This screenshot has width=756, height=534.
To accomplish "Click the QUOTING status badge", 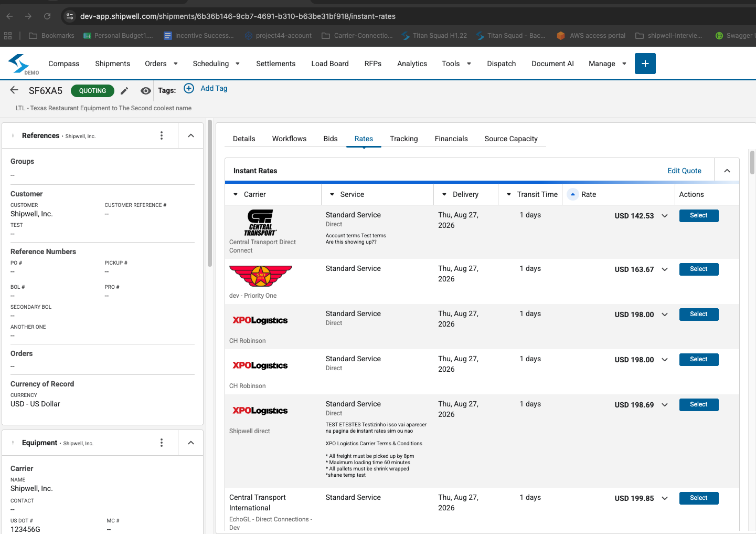I will 92,91.
